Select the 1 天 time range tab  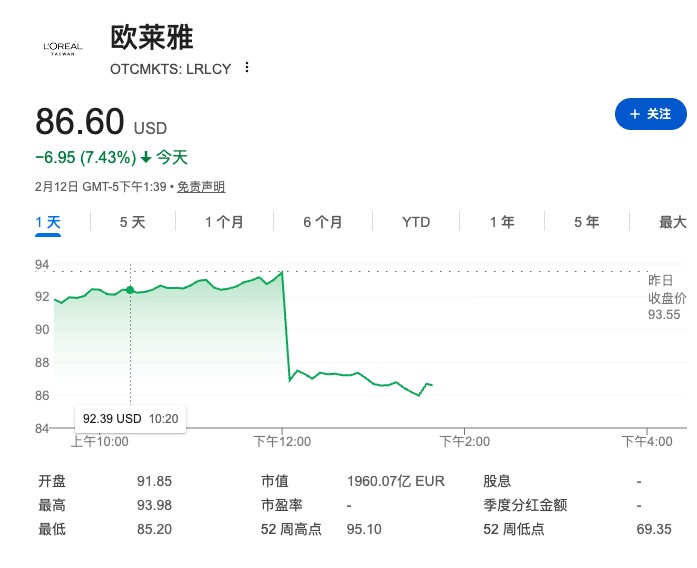coord(48,222)
